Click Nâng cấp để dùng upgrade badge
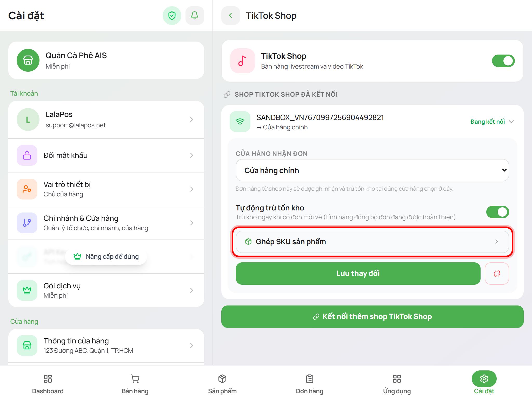Screen dimensions: 532x399 [106, 257]
